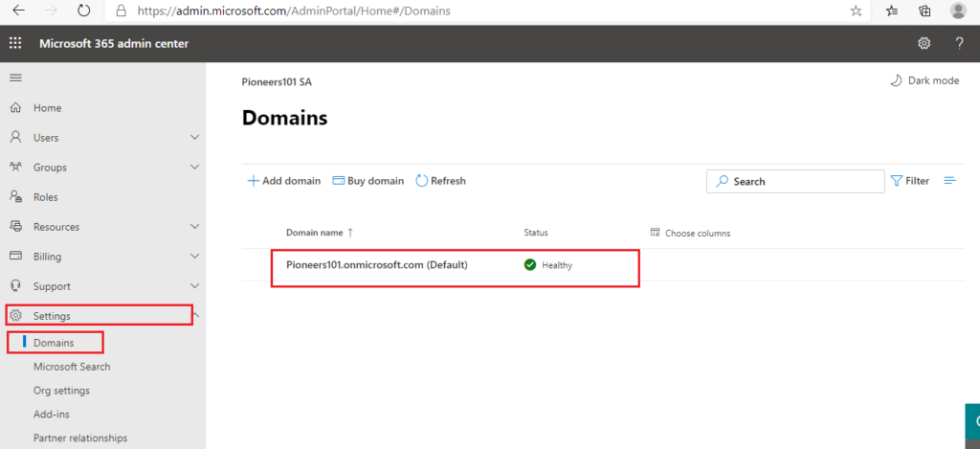Open the browser profile avatar
The width and height of the screenshot is (980, 449).
957,11
